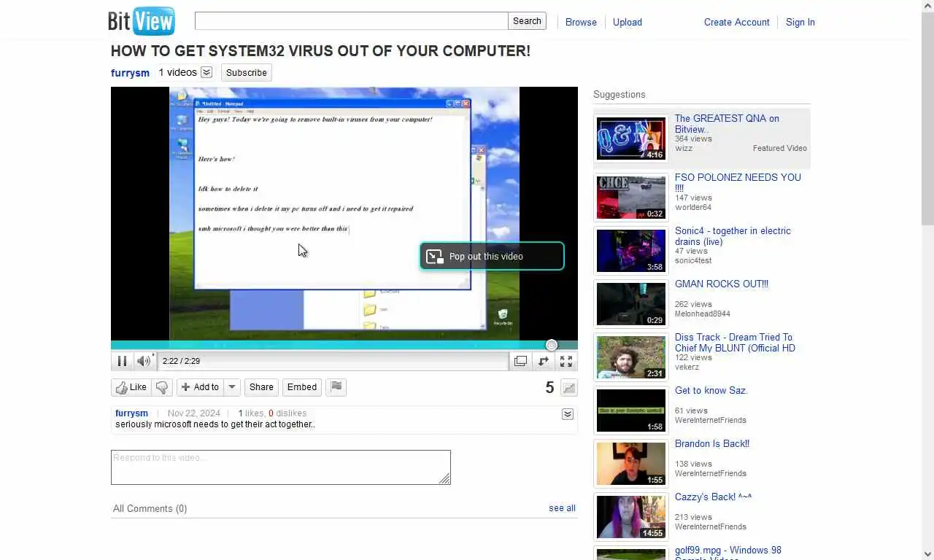This screenshot has width=934, height=560.
Task: Click the page scrollbar down arrow
Action: coord(927,553)
